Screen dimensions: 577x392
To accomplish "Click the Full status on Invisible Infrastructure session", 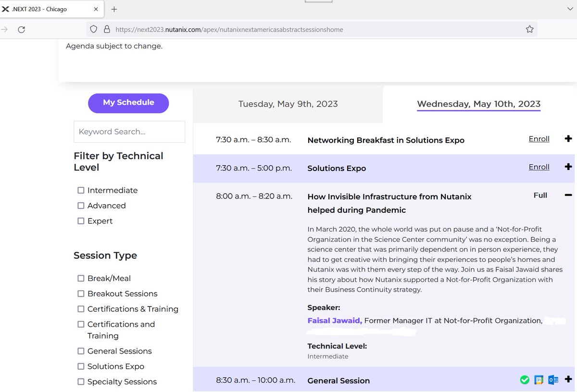I will (540, 195).
